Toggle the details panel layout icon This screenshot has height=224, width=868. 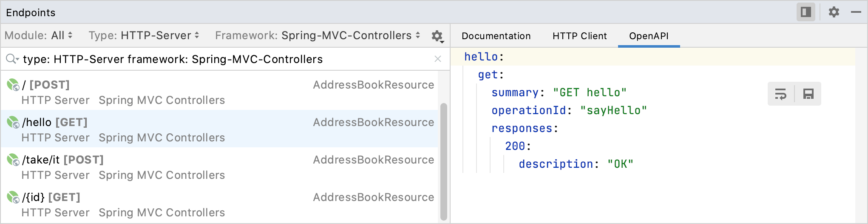[x=806, y=12]
